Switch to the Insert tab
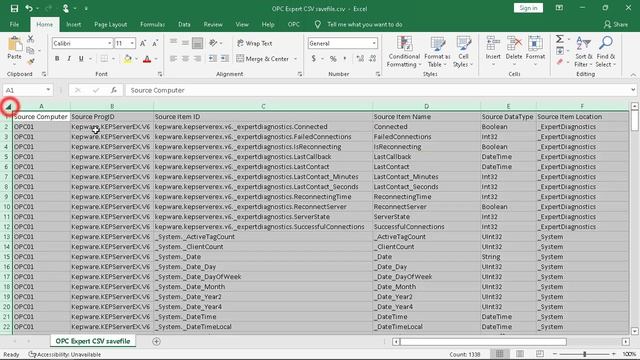The width and height of the screenshot is (640, 360). tap(73, 24)
